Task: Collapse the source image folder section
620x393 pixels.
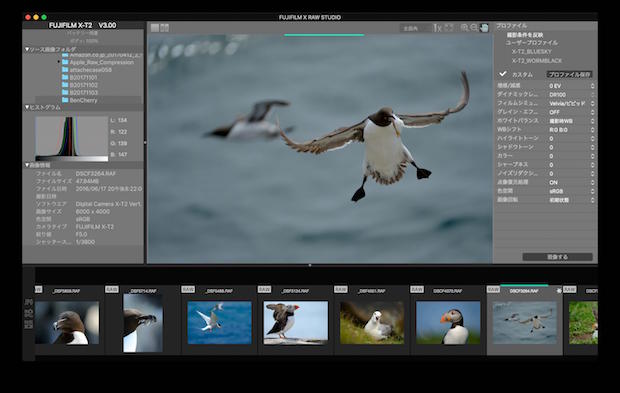Action: pos(27,49)
